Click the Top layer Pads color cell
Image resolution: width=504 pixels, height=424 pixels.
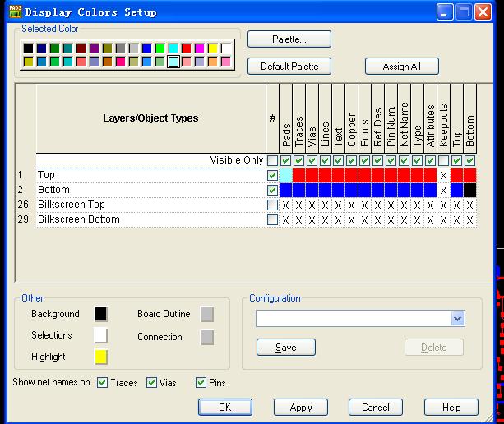(x=285, y=175)
